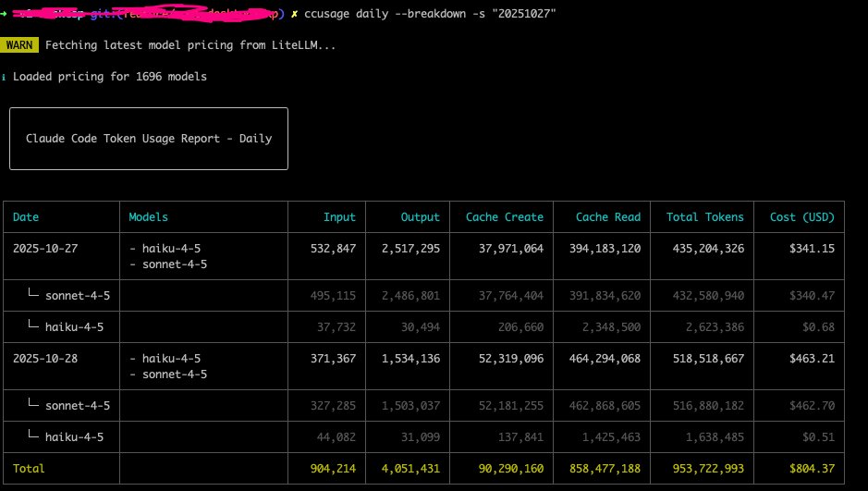Viewport: 868px width, 491px height.
Task: Select the date cell 2025-10-27
Action: click(45, 249)
